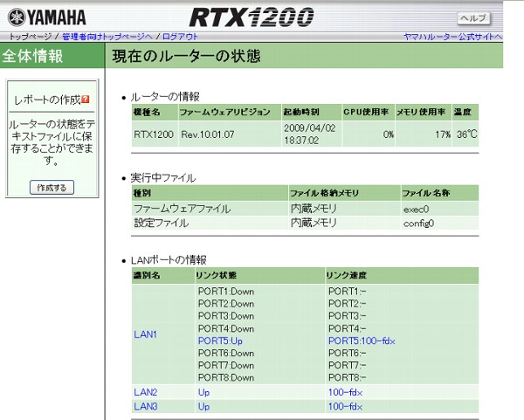This screenshot has width=524, height=420.
Task: Click the PORT6:Down status text
Action: [226, 353]
